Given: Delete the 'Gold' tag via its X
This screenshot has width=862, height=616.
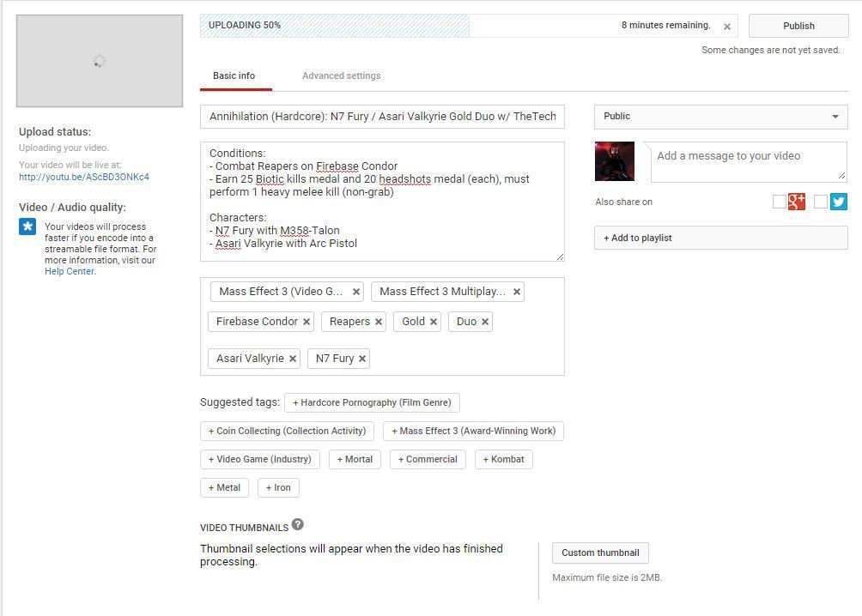Looking at the screenshot, I should point(434,322).
